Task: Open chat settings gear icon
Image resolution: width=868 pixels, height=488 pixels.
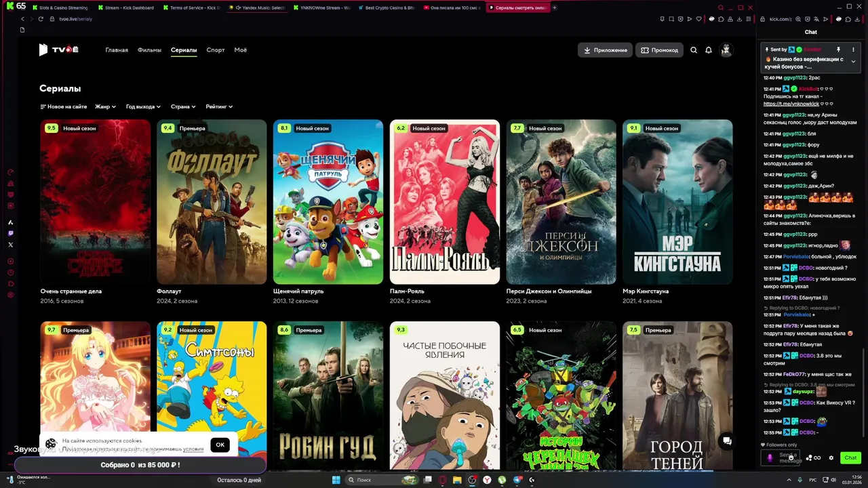Action: pos(831,458)
